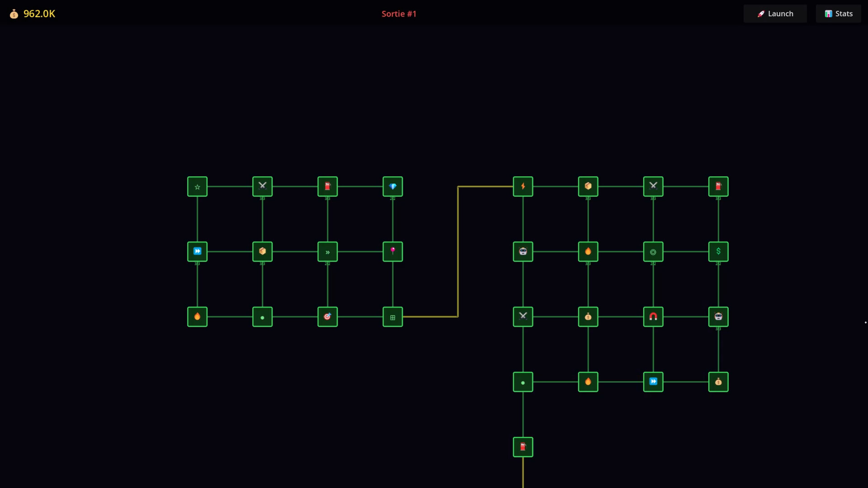Select the lone fuel pump node at the bottom
The image size is (868, 488).
click(x=523, y=446)
